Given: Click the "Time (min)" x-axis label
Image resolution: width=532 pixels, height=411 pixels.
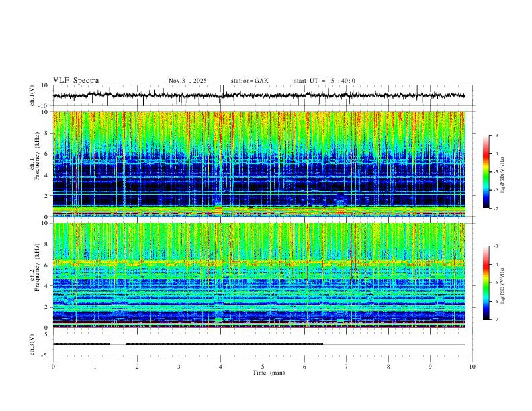Looking at the screenshot, I should click(269, 373).
